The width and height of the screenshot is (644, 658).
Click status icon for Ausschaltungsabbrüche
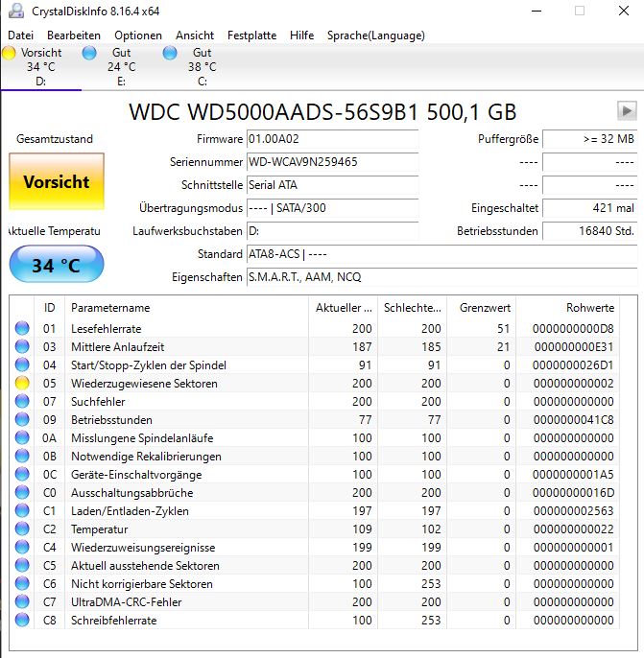22,492
